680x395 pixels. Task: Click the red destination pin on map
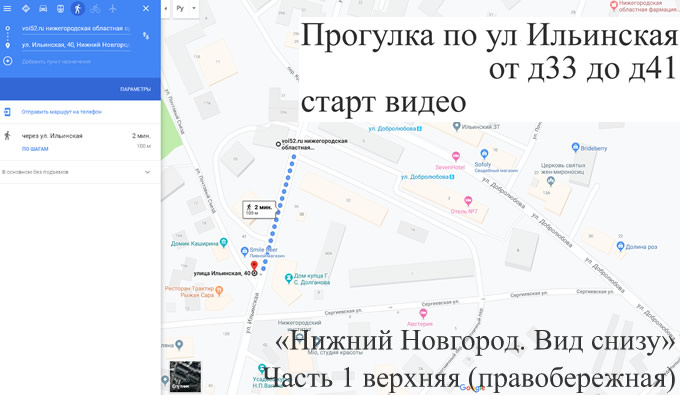coord(254,265)
